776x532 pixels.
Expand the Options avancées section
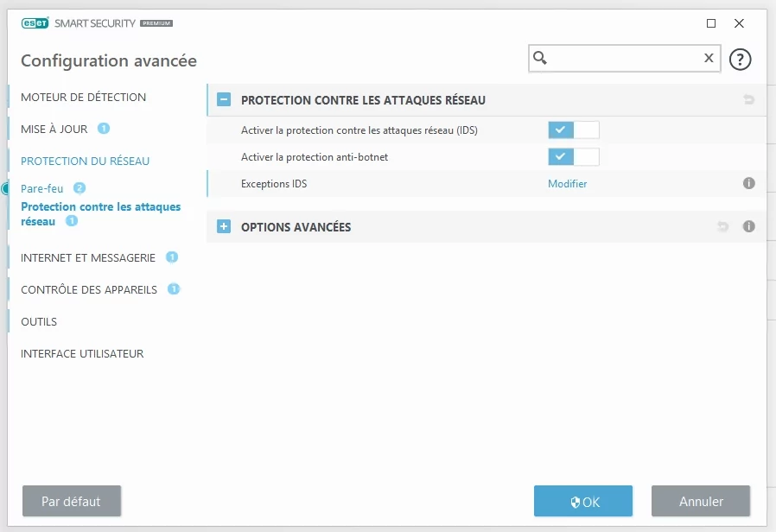tap(224, 226)
